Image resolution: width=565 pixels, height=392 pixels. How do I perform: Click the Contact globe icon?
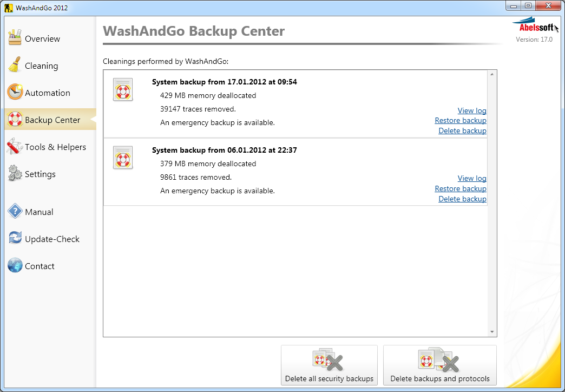[x=15, y=265]
